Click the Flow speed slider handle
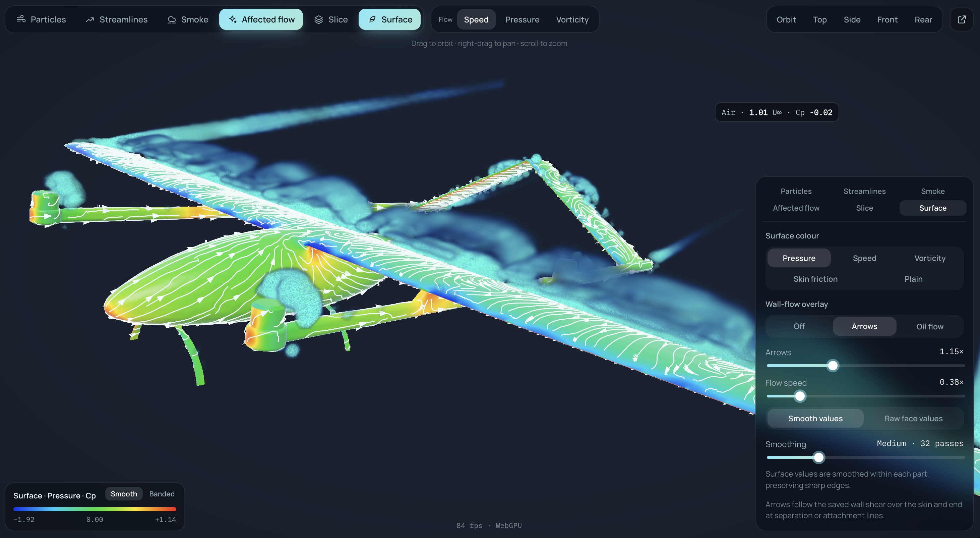Image resolution: width=980 pixels, height=538 pixels. (800, 396)
